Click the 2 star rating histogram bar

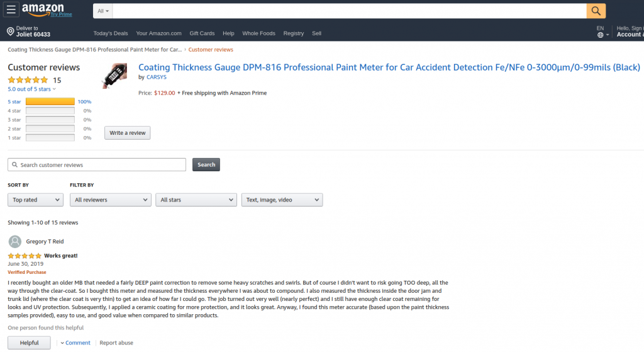(50, 128)
